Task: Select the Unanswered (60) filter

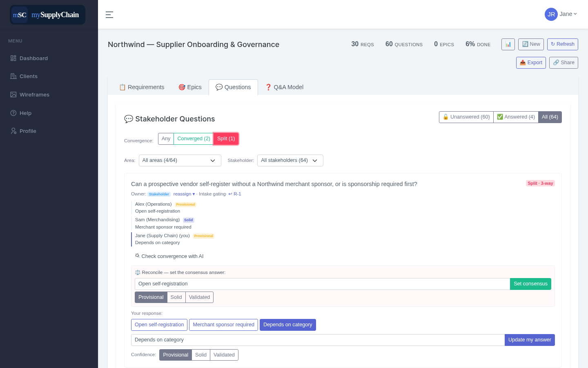Action: pos(466,117)
